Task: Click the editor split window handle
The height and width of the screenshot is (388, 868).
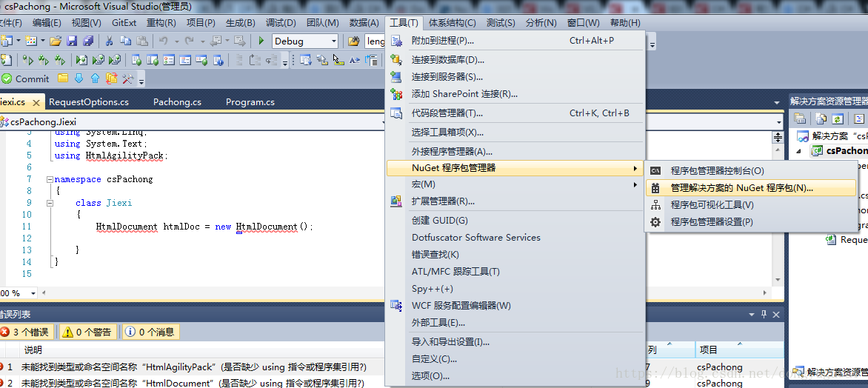Action: [778, 136]
